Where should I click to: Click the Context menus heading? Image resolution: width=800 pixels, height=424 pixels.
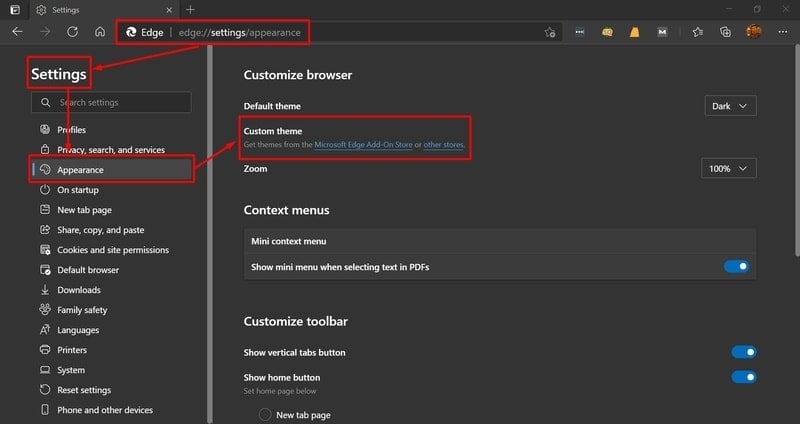[286, 210]
